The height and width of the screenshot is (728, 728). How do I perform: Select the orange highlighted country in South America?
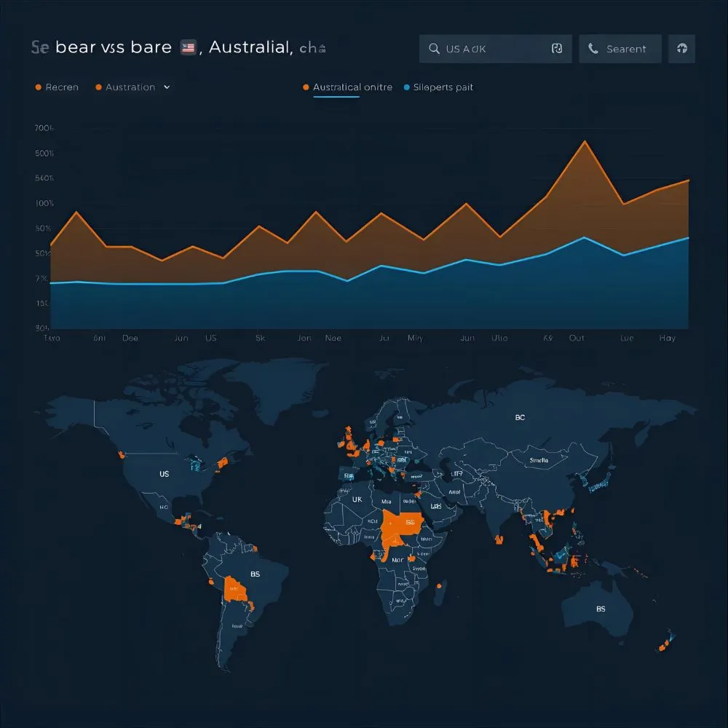234,588
